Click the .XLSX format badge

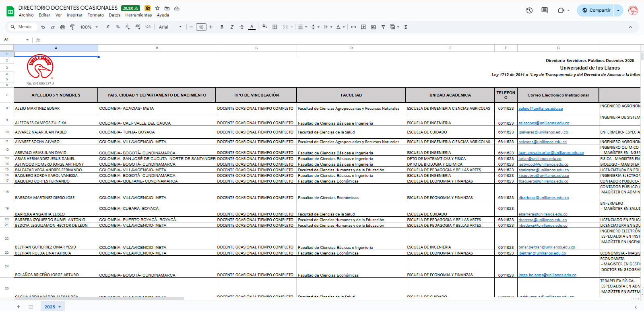[131, 8]
